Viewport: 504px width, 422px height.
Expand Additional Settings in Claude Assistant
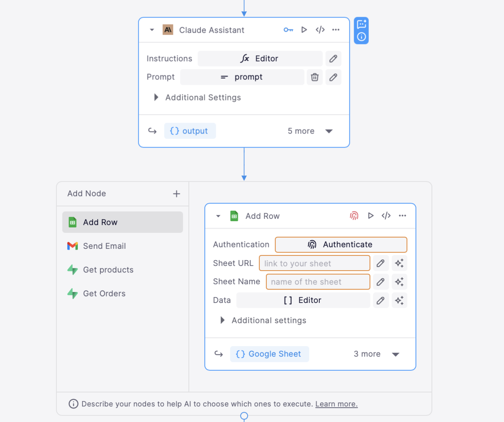click(x=197, y=97)
